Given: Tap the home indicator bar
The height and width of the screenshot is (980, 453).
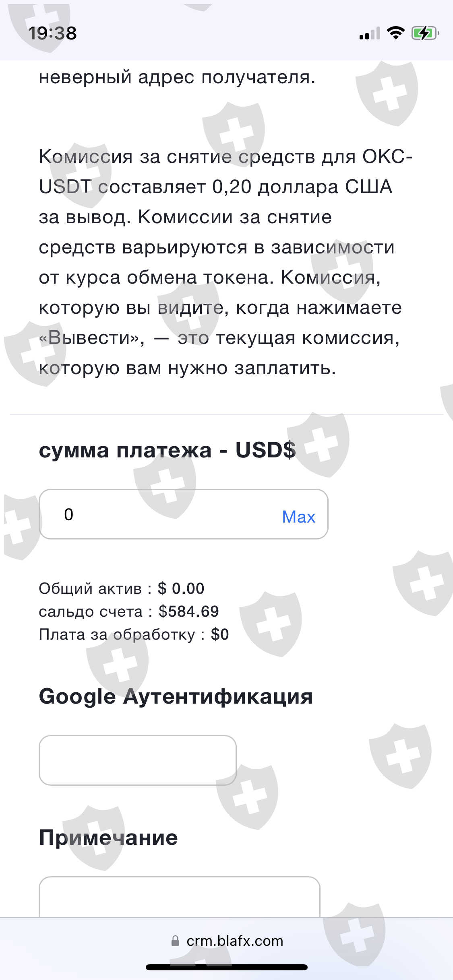Looking at the screenshot, I should tap(226, 967).
